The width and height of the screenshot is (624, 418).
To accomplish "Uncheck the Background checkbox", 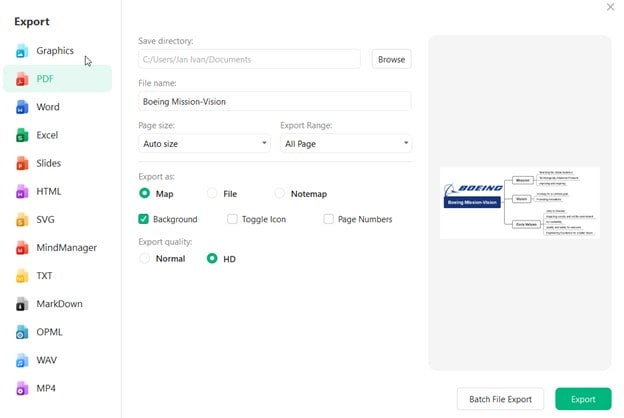I will point(143,219).
